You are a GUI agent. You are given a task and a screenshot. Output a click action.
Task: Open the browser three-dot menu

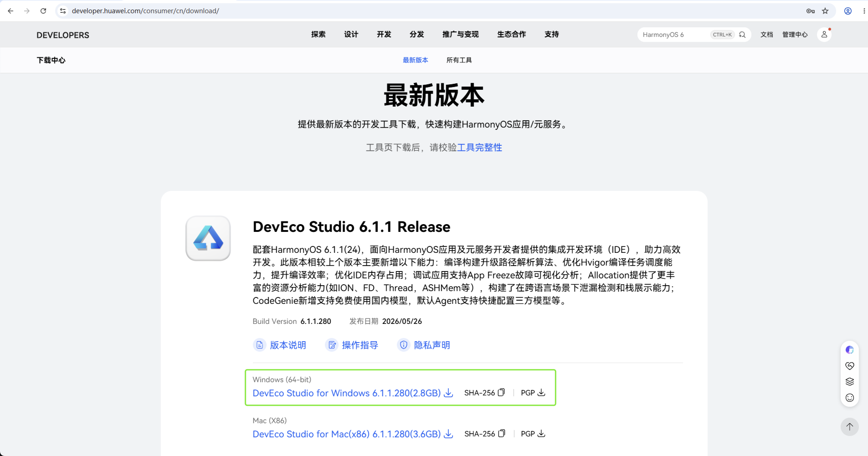[x=864, y=11]
